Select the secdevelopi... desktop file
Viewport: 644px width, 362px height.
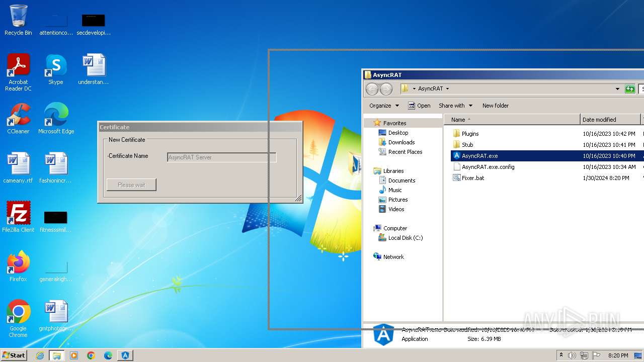point(94,23)
